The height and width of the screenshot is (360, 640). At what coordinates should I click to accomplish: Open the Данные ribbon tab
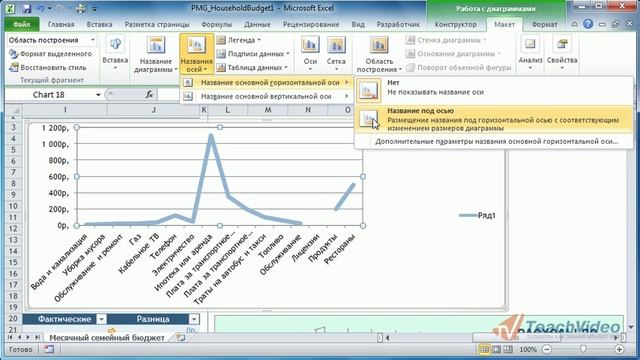coord(257,24)
